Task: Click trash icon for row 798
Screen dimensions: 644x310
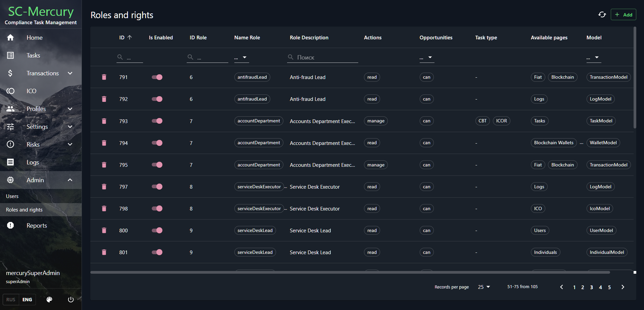Action: point(104,209)
